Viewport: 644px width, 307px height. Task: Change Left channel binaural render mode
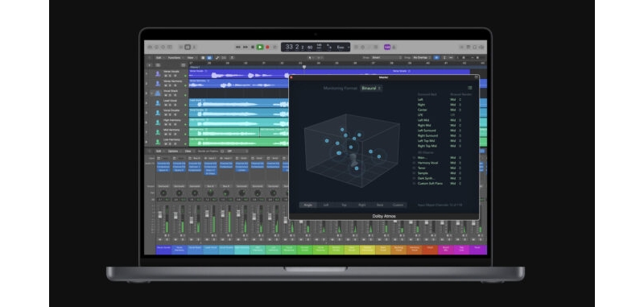click(456, 100)
